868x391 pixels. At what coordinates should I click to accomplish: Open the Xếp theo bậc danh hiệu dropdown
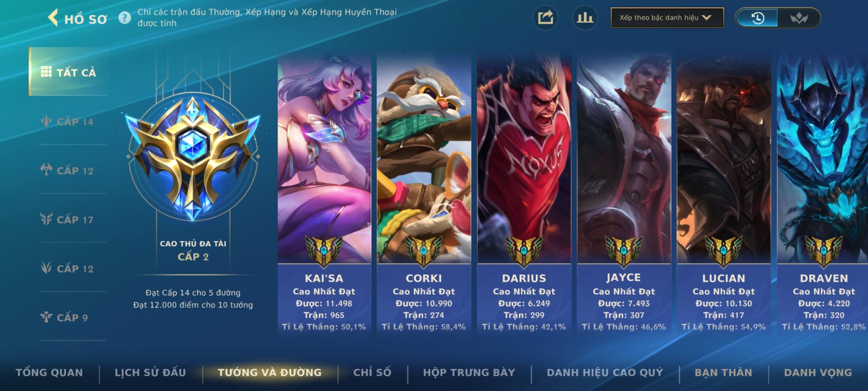[x=667, y=18]
